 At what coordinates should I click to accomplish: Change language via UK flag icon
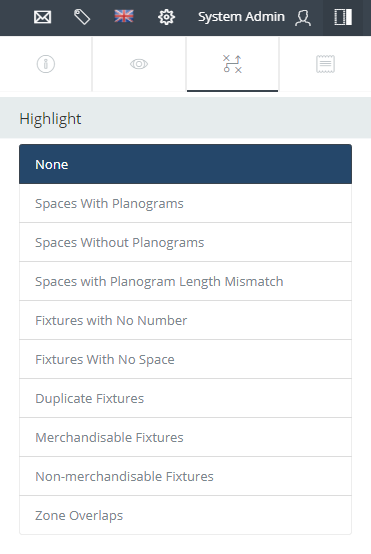click(124, 16)
